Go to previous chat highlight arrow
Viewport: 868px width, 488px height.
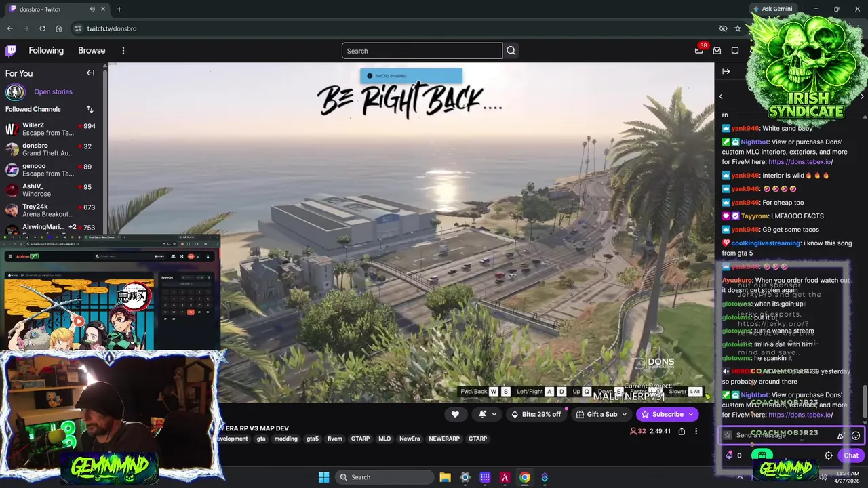pyautogui.click(x=721, y=96)
